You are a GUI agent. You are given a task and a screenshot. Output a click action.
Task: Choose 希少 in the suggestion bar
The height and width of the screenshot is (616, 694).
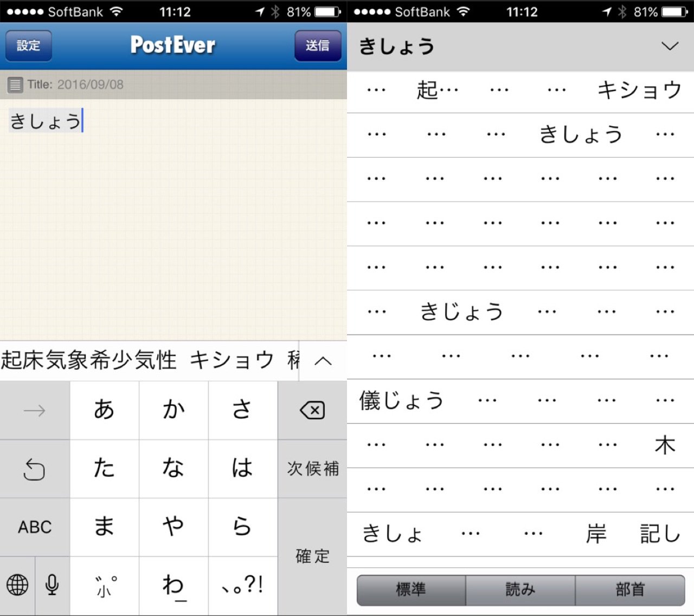pos(111,360)
